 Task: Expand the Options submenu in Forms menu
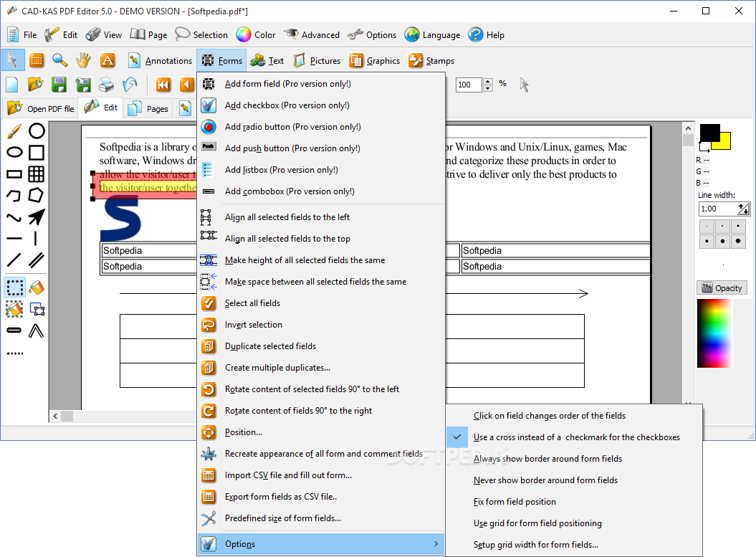321,544
